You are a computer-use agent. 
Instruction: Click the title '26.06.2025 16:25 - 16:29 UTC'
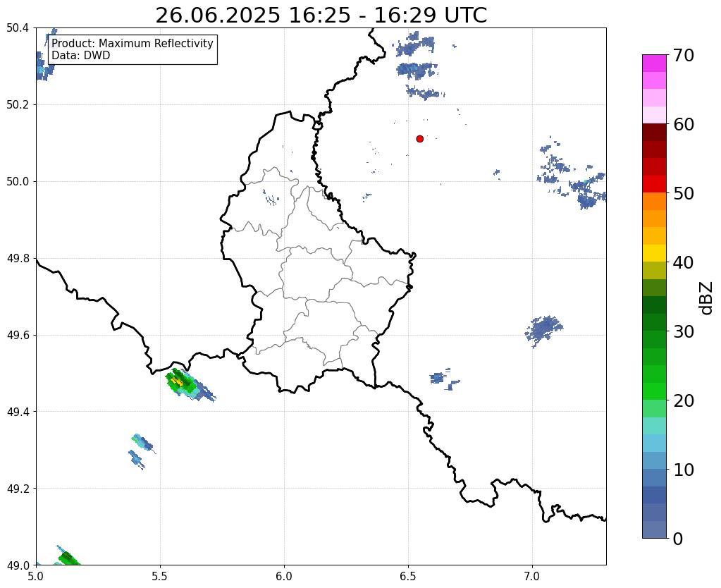coord(321,16)
